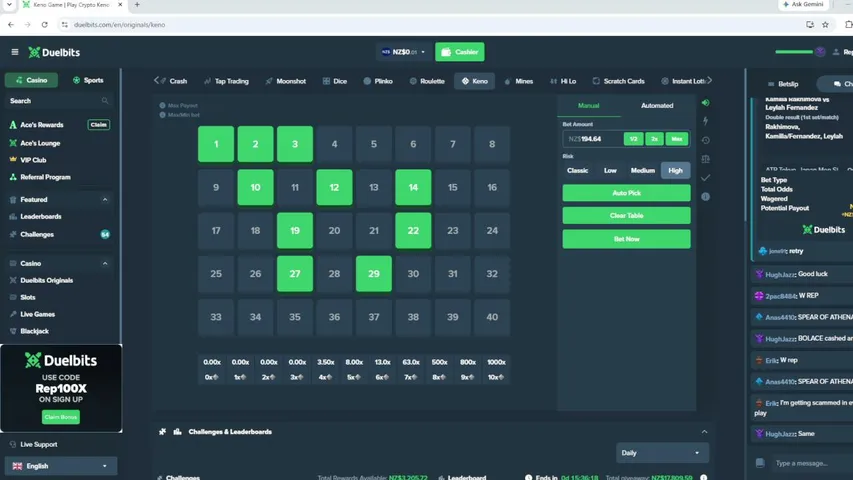Click Claim Bonus on promo banner
This screenshot has height=480, width=853.
point(61,417)
